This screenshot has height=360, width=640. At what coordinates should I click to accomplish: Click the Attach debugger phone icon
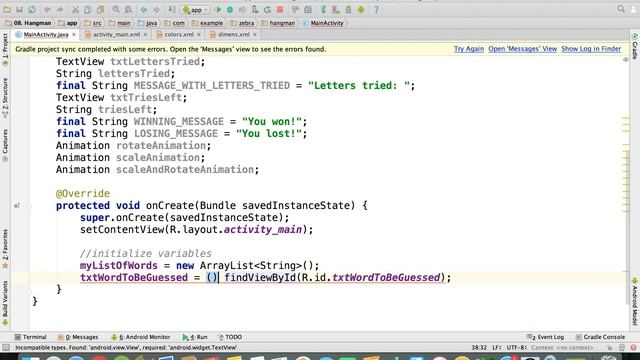[x=255, y=9]
